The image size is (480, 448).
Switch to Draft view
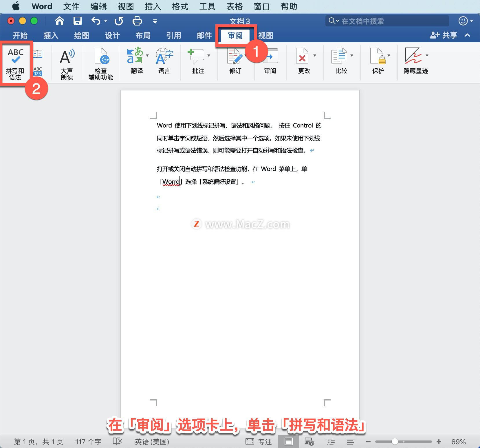pyautogui.click(x=351, y=442)
